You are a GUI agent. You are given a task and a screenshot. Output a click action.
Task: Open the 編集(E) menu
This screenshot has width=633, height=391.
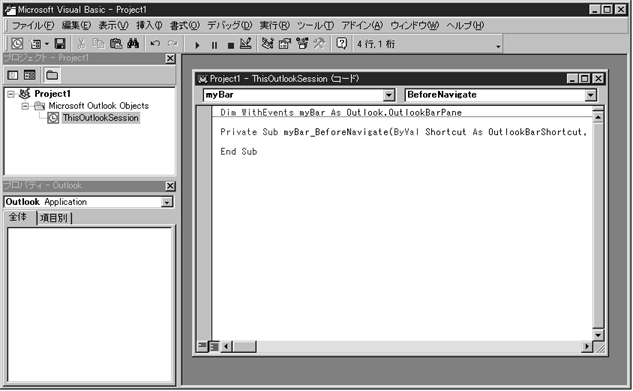click(76, 25)
